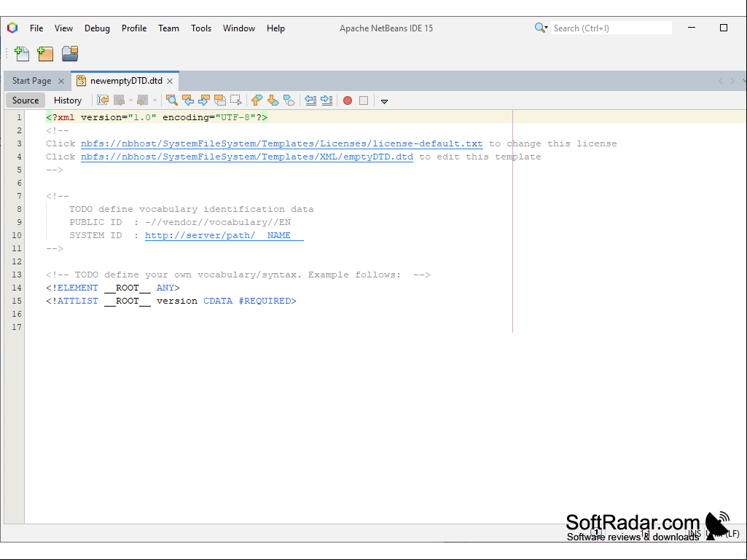The height and width of the screenshot is (560, 747).
Task: Minimize the NetBeans window
Action: point(692,28)
